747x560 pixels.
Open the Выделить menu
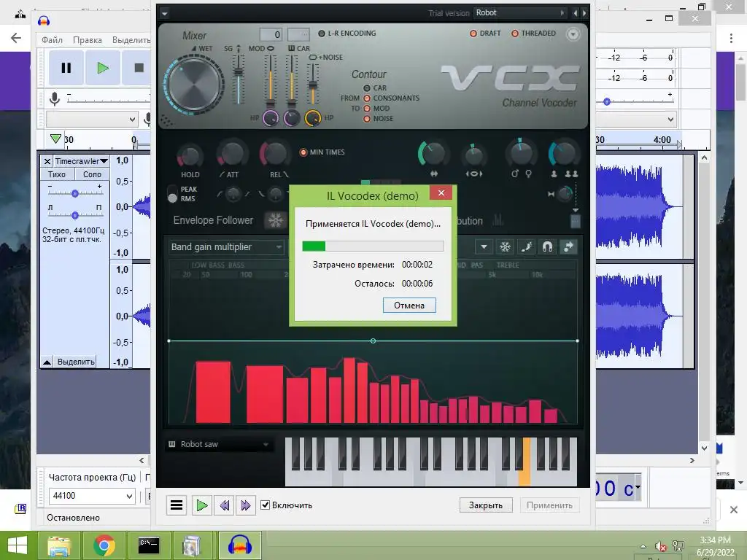click(131, 40)
